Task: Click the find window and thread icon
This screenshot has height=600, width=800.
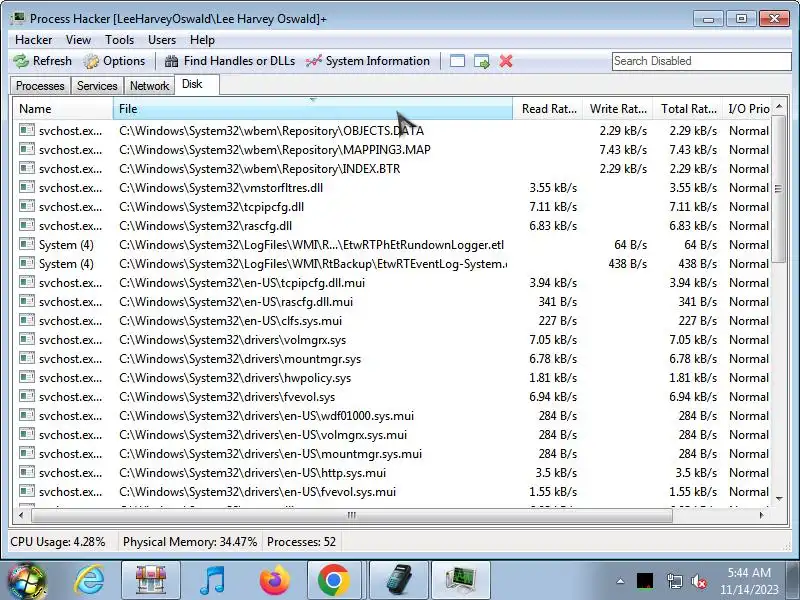Action: (482, 61)
